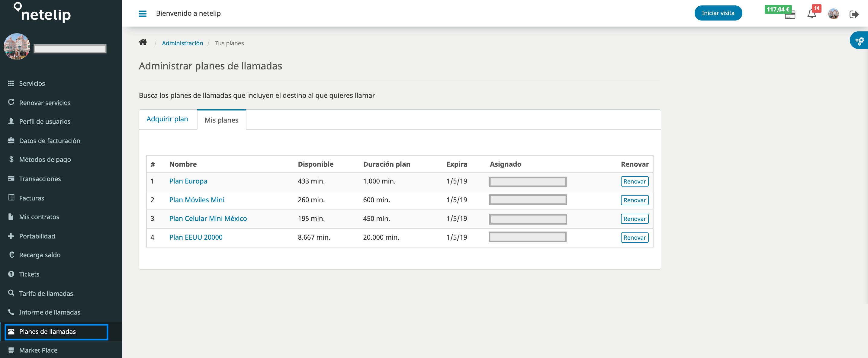Select the Mis planes tab

(221, 120)
